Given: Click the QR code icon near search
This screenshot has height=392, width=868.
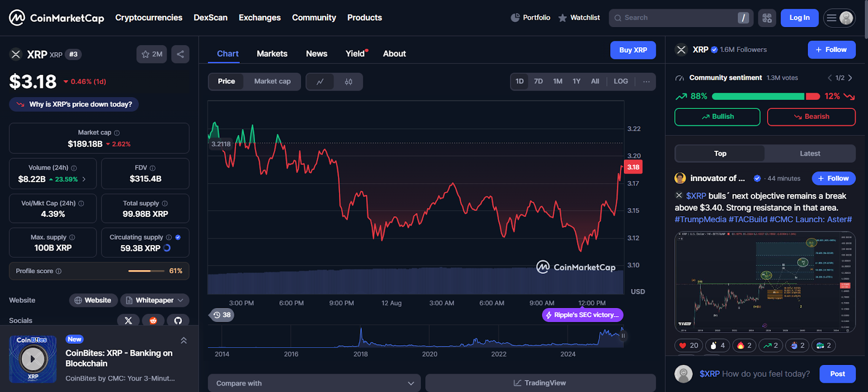Looking at the screenshot, I should [767, 18].
